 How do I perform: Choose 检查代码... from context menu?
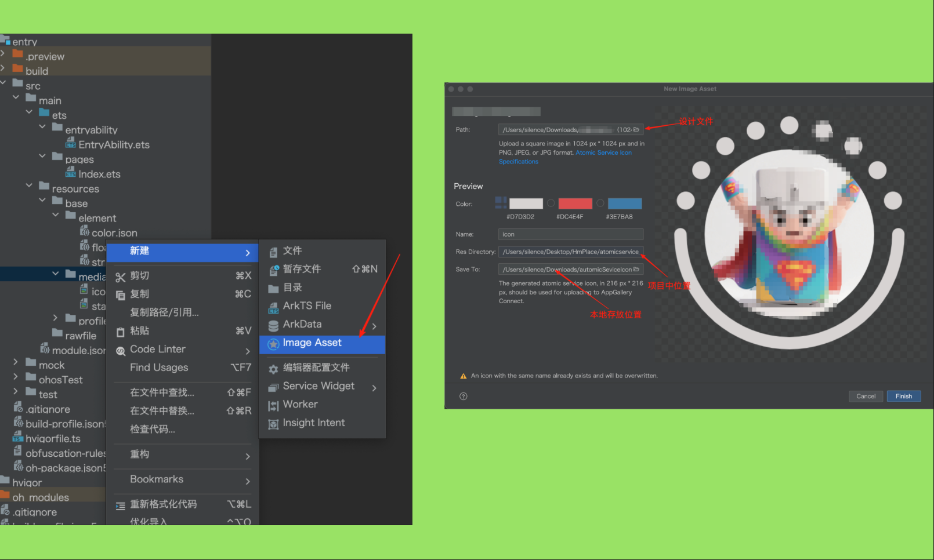[x=183, y=430]
